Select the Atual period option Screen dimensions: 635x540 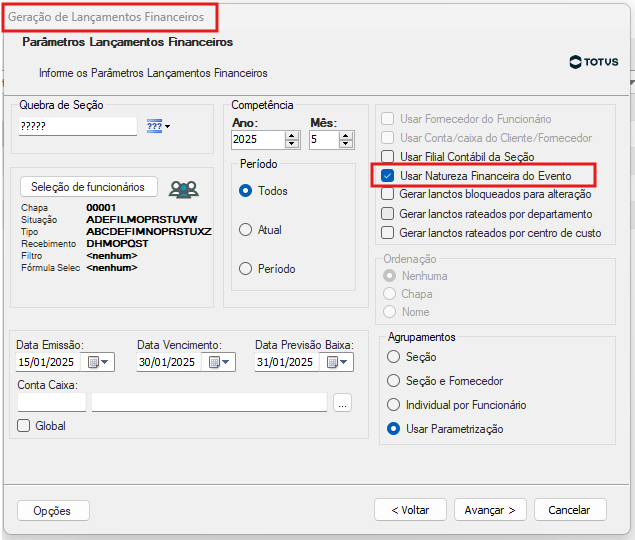(246, 230)
